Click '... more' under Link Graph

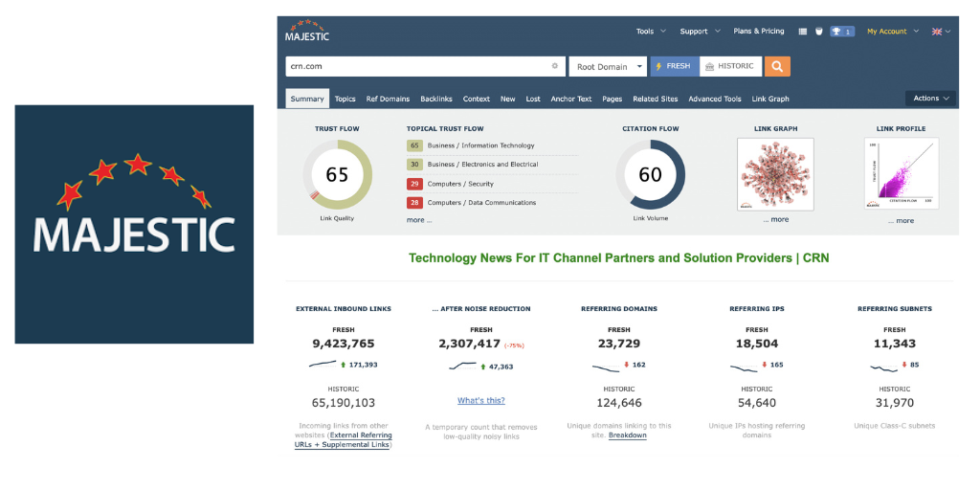[775, 219]
